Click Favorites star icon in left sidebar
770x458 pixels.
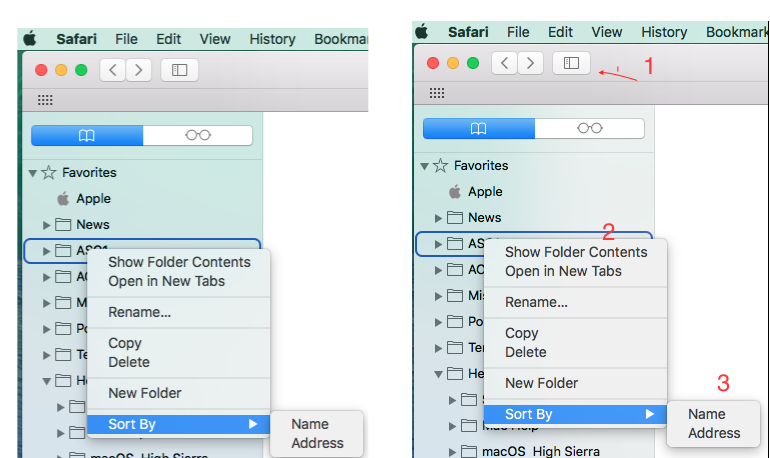pos(49,173)
